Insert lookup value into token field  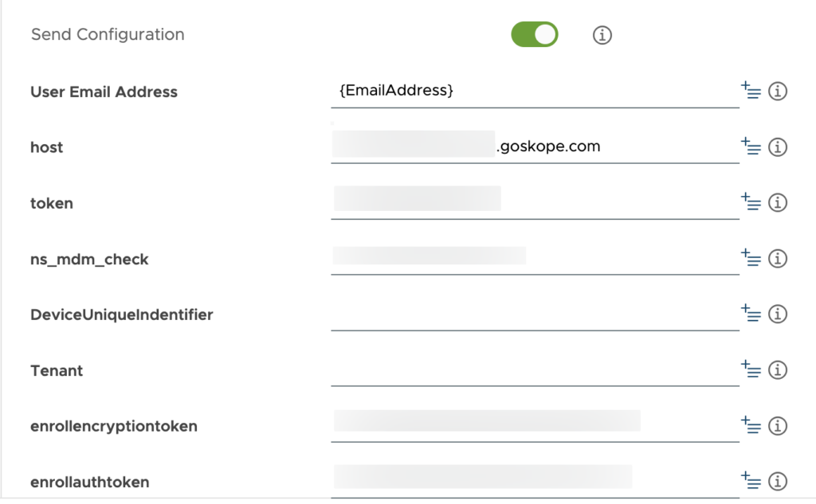tap(751, 202)
